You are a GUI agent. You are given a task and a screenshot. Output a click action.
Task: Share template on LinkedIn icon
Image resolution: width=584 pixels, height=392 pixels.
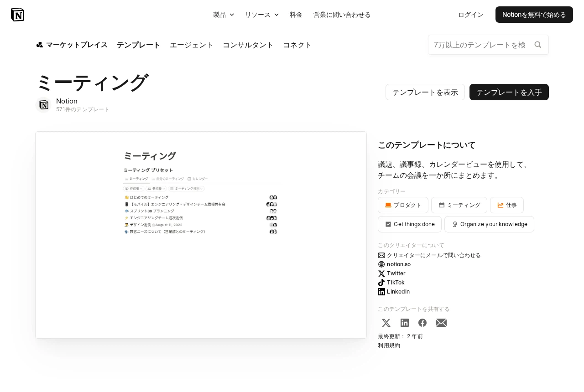click(405, 323)
